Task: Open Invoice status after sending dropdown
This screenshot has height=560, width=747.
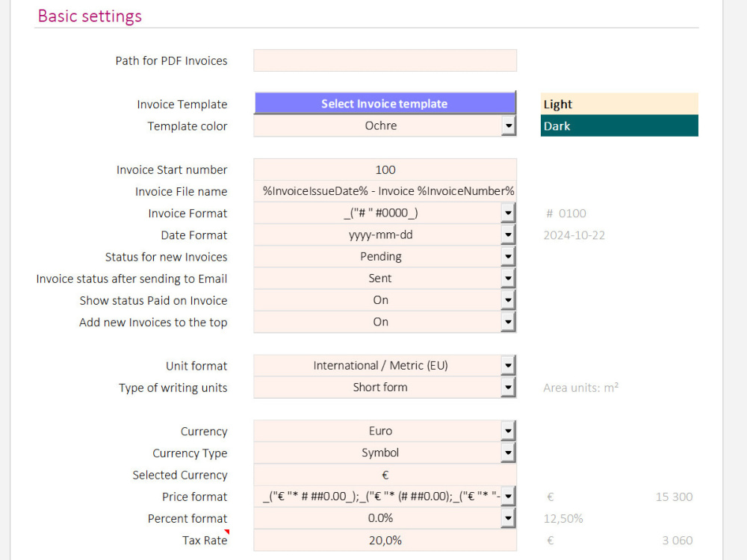Action: (508, 279)
